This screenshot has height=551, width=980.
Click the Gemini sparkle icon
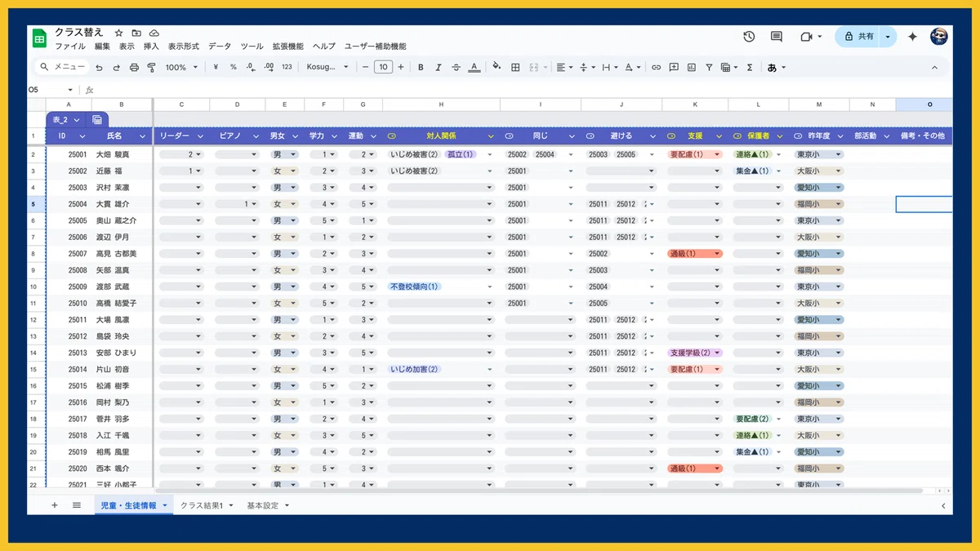(912, 37)
